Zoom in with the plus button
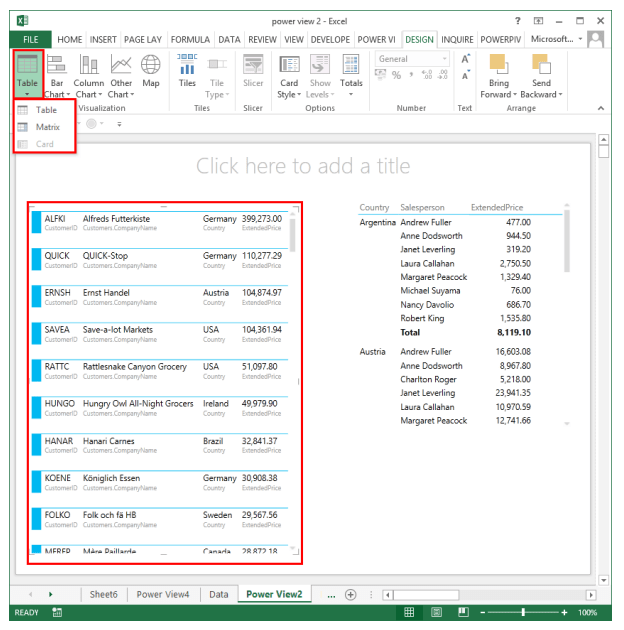This screenshot has height=630, width=624. [564, 612]
